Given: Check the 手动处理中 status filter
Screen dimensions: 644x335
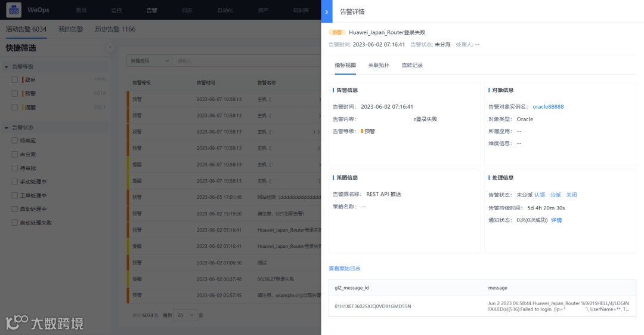Looking at the screenshot, I should click(x=15, y=182).
